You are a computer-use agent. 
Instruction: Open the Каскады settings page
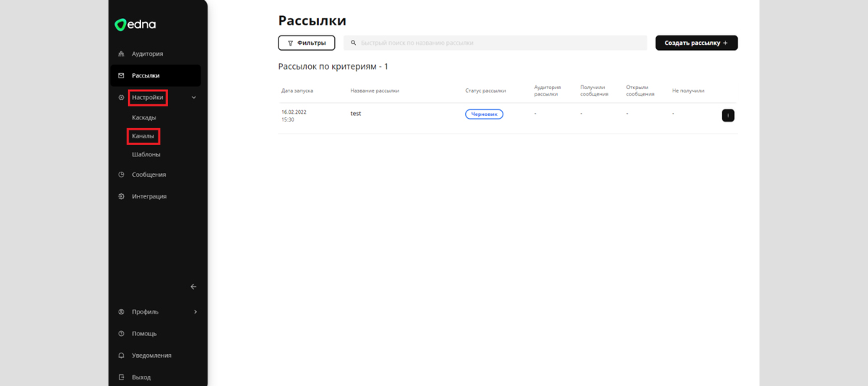[x=144, y=117]
